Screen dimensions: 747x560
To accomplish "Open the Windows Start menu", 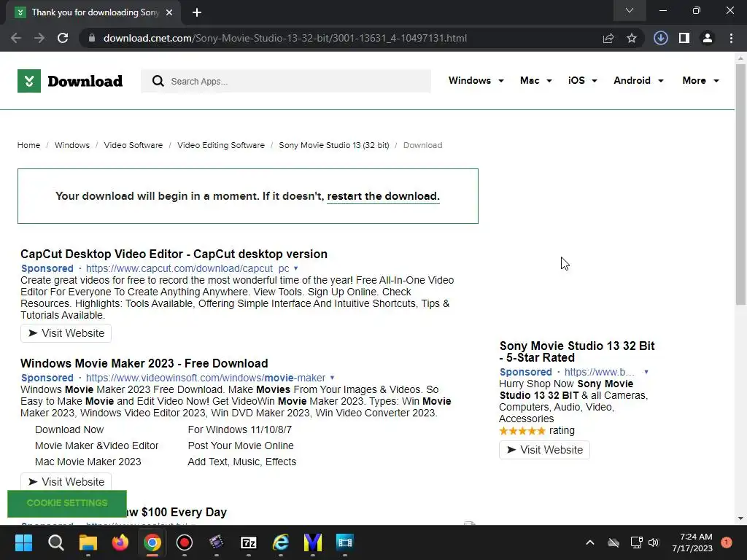I will [23, 542].
